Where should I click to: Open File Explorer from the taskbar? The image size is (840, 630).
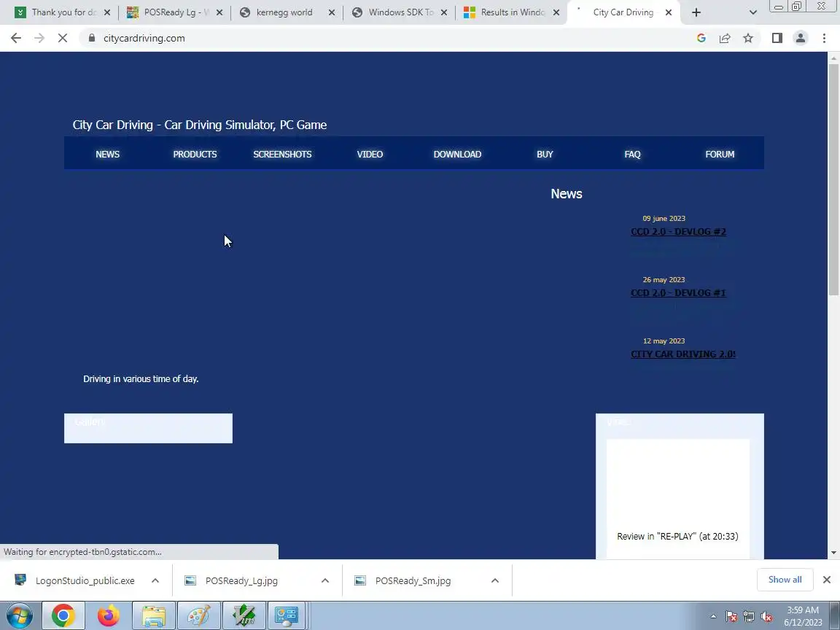coord(154,615)
